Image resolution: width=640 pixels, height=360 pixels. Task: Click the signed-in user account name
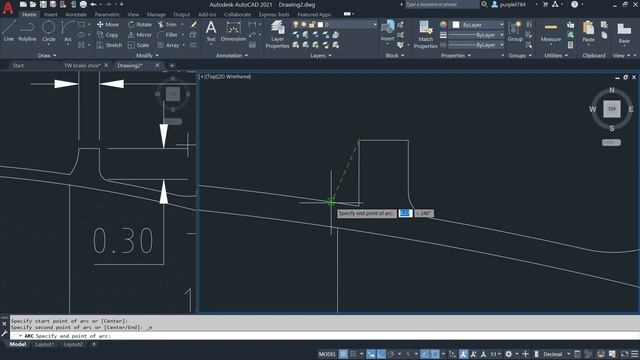[512, 4]
